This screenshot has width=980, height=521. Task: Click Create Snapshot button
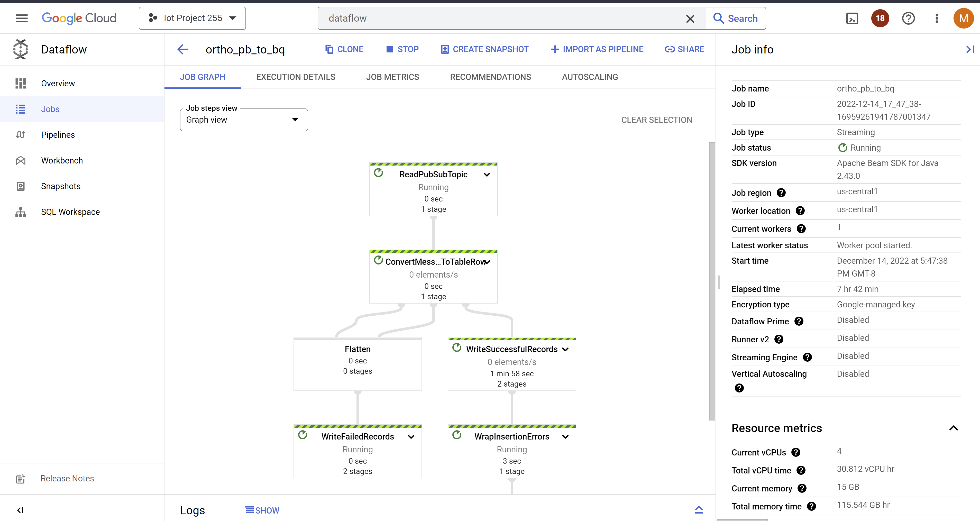485,49
